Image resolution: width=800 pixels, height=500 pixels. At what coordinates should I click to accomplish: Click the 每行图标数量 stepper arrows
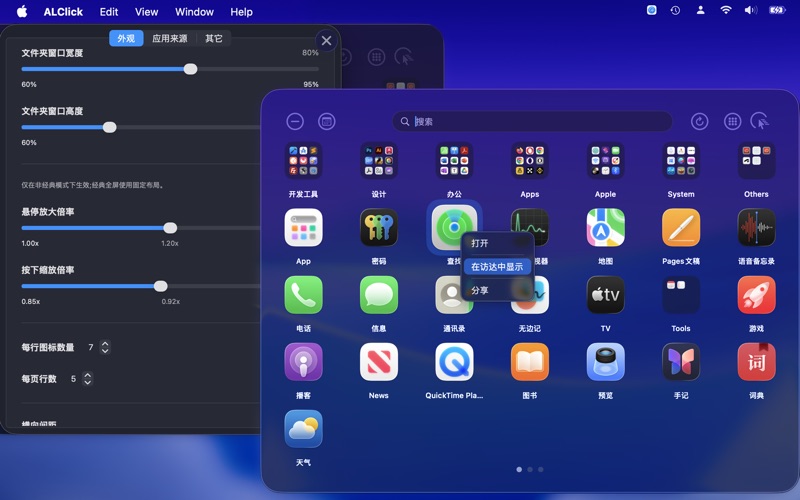point(105,347)
